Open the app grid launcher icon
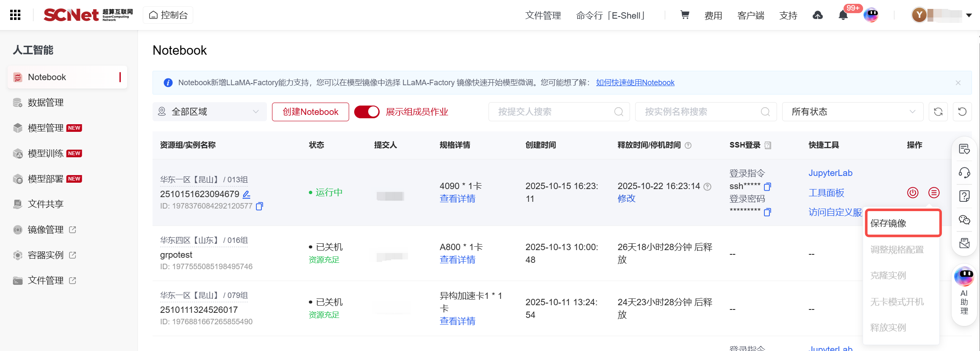 (x=15, y=15)
